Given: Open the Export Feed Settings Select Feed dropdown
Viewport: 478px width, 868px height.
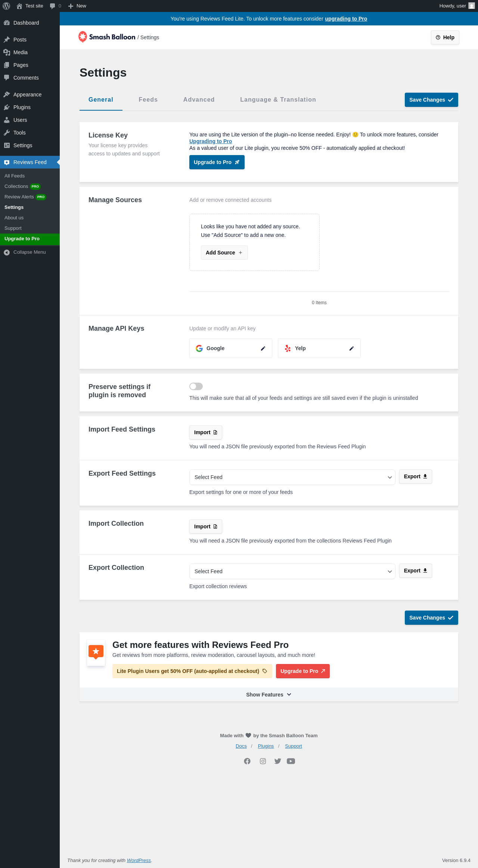Looking at the screenshot, I should tap(292, 477).
